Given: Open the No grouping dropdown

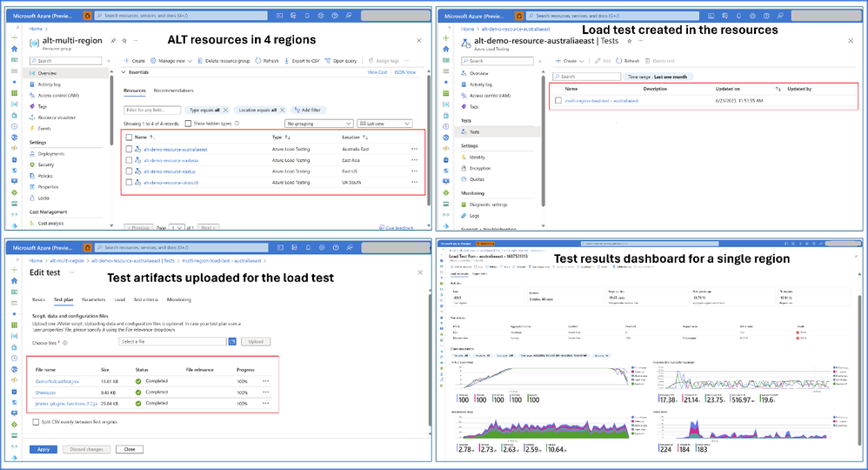Looking at the screenshot, I should [319, 124].
